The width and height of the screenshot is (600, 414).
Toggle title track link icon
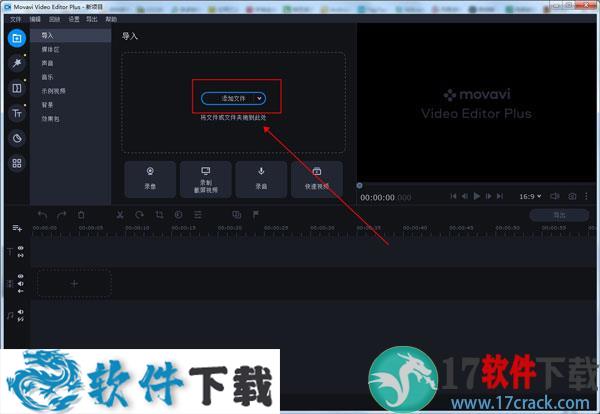point(21,255)
